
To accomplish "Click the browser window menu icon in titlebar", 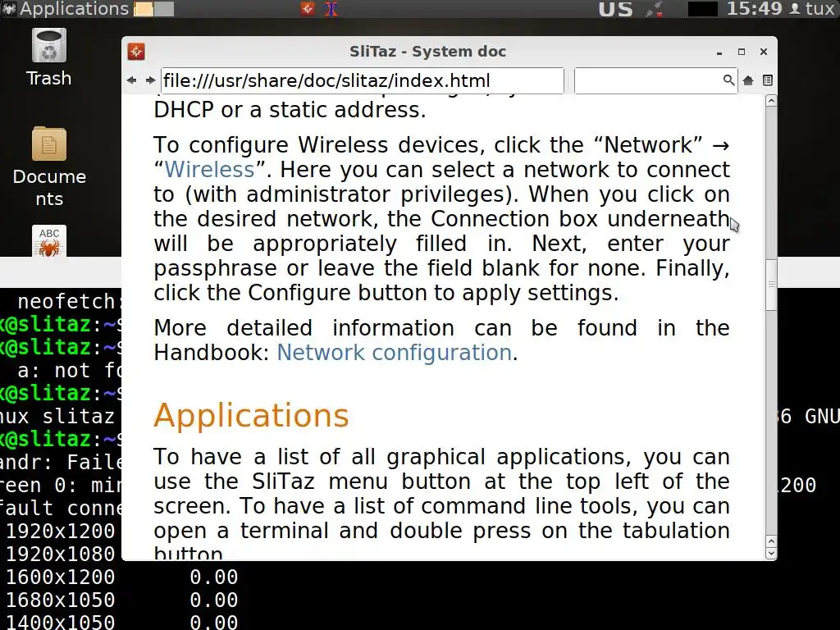I will [x=136, y=52].
